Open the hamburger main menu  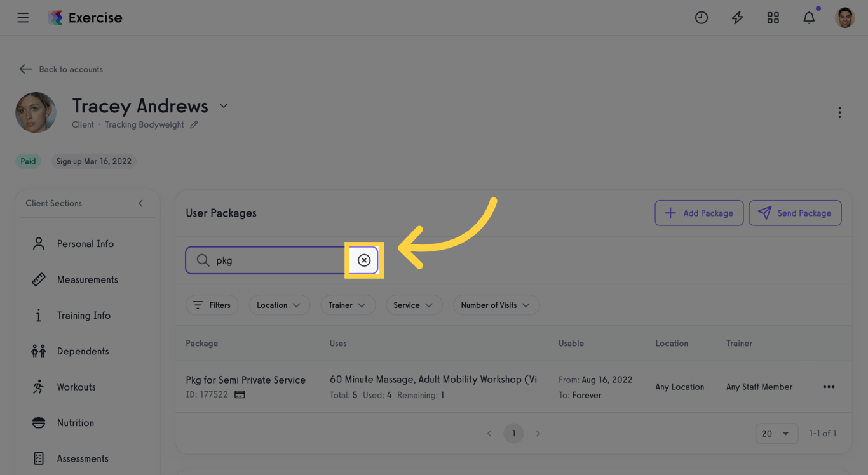tap(23, 18)
